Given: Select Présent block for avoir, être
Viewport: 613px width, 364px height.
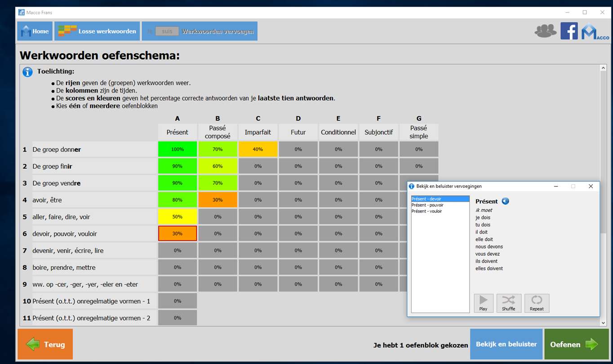Looking at the screenshot, I should pos(178,200).
